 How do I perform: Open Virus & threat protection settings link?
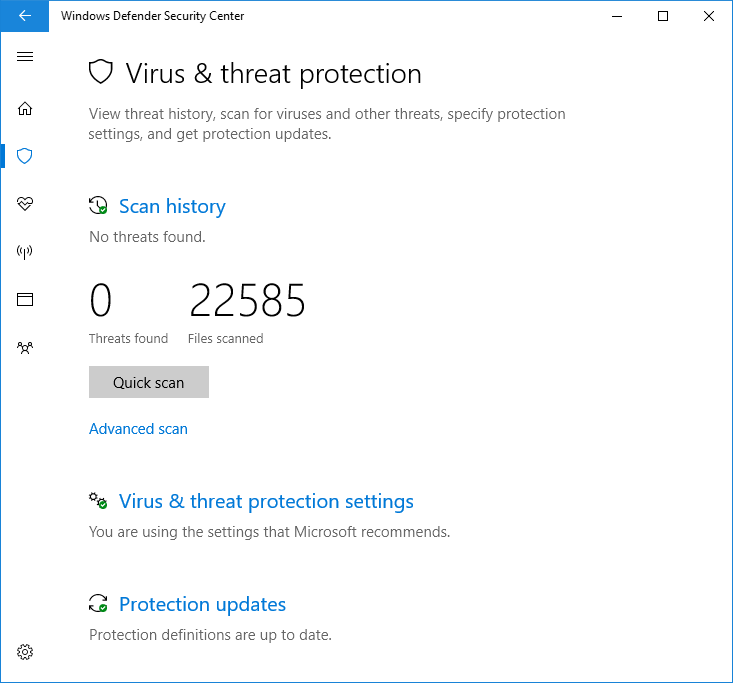point(266,502)
